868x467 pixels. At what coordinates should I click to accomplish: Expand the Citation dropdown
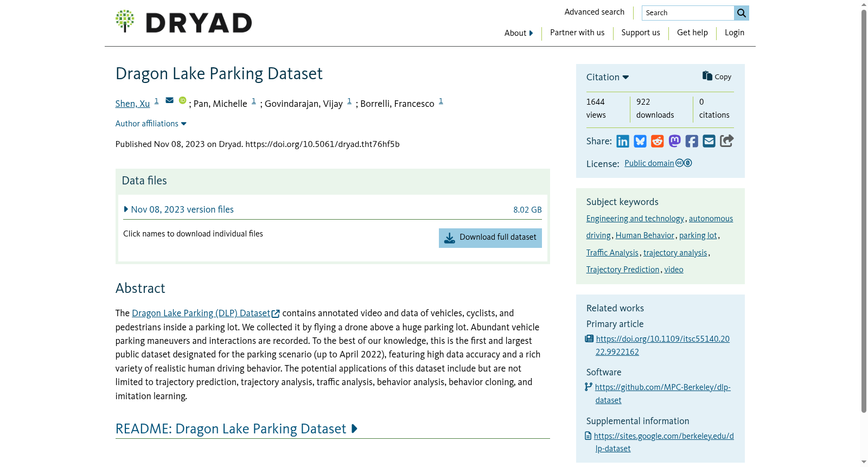coord(608,77)
